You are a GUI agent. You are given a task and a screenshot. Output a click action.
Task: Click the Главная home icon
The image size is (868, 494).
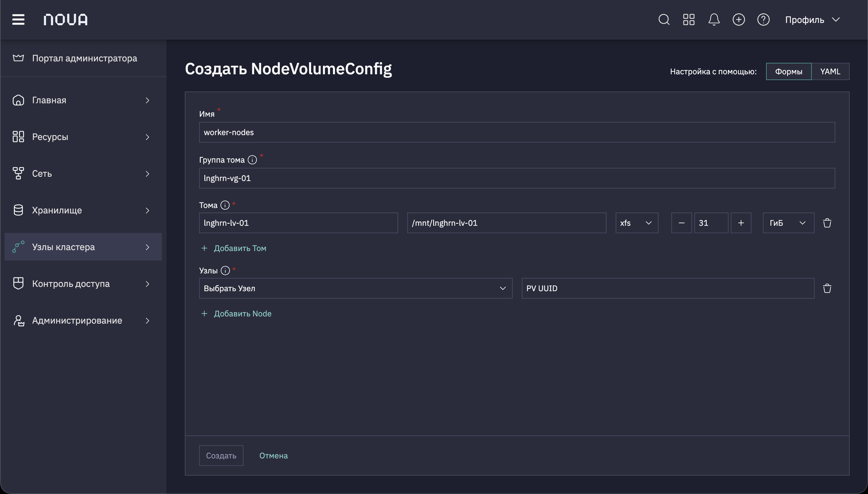pos(18,100)
